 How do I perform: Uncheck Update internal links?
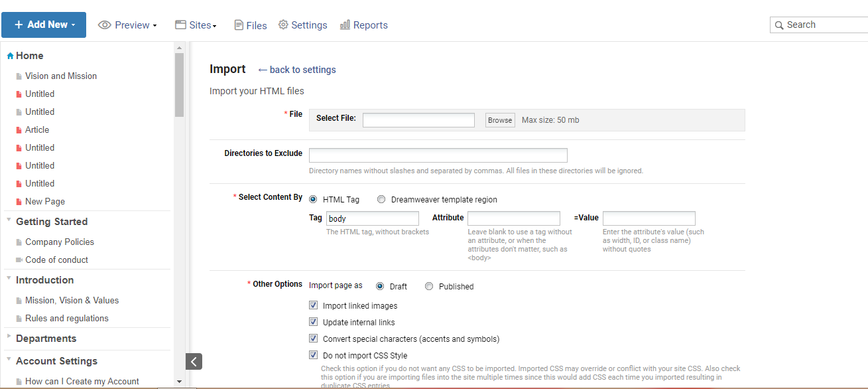314,322
